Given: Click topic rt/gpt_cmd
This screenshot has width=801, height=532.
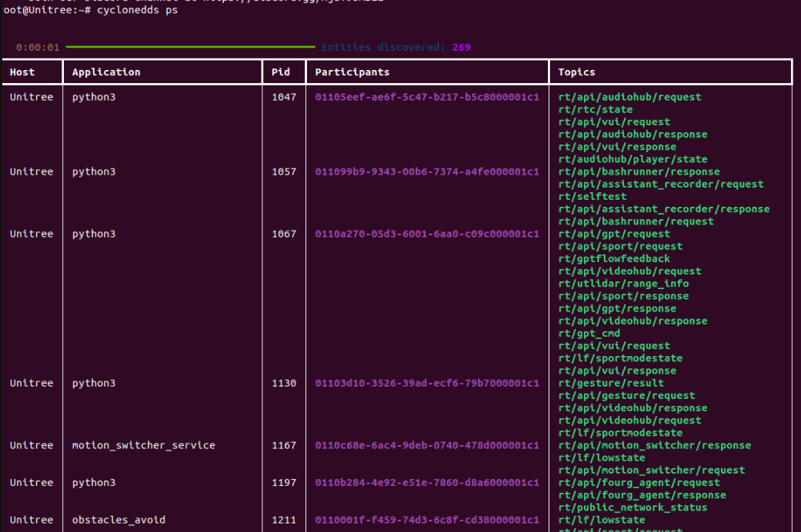Looking at the screenshot, I should [x=589, y=334].
